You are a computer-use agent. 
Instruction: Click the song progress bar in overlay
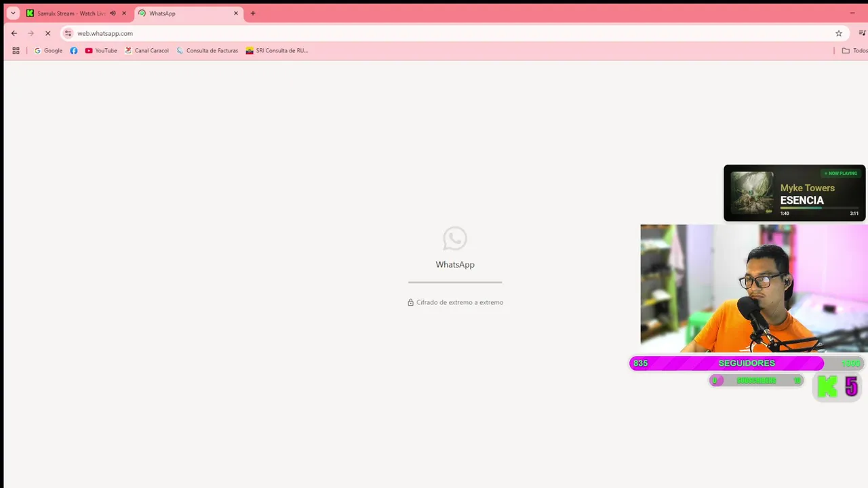820,208
